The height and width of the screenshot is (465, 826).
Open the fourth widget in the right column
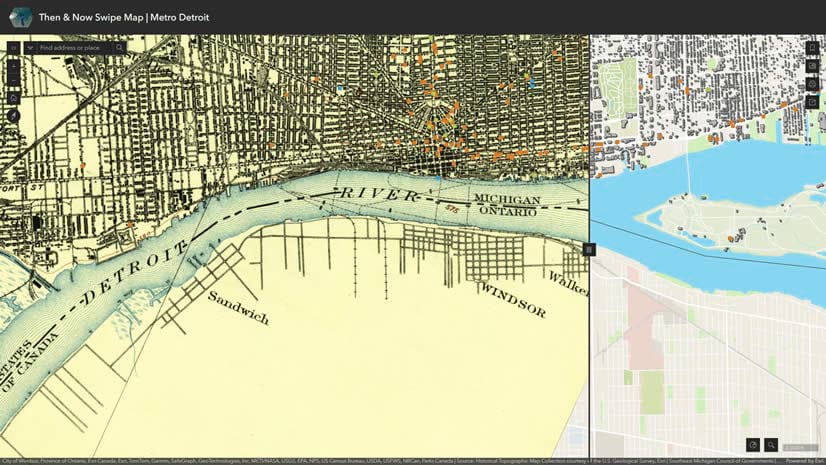tap(812, 102)
